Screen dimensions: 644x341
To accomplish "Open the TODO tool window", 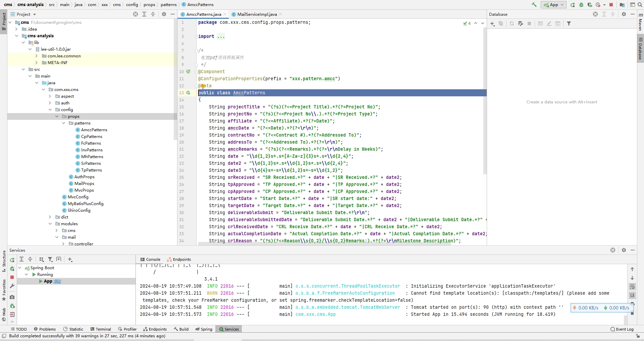I will click(x=19, y=329).
